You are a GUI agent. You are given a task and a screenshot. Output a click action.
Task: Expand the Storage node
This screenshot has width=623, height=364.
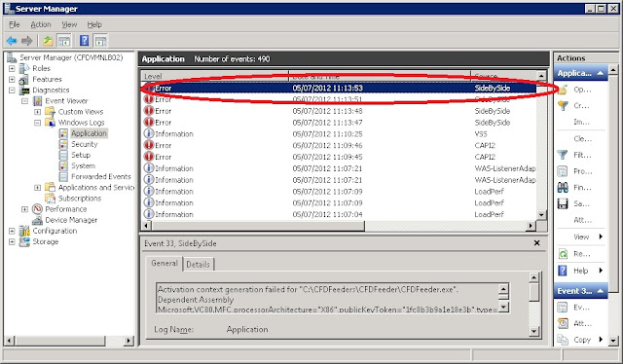[x=12, y=241]
